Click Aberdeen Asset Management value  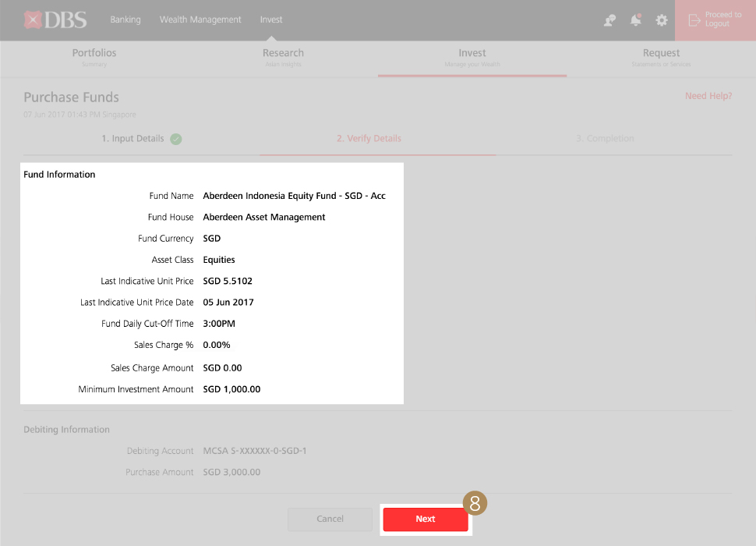263,217
